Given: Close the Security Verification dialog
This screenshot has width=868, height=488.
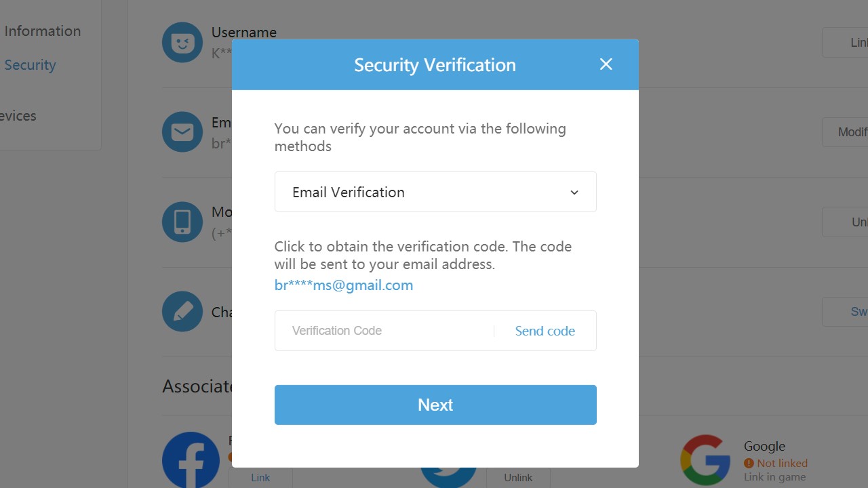Looking at the screenshot, I should click(606, 64).
